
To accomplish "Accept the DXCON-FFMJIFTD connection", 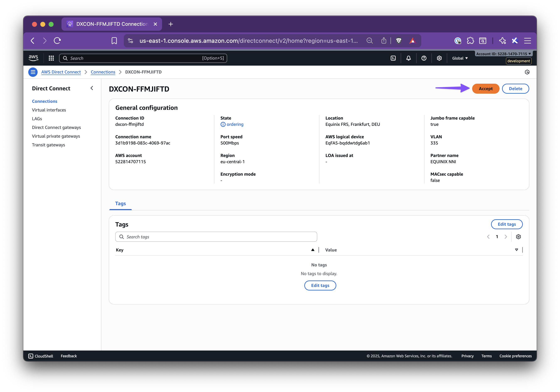I will (x=486, y=88).
